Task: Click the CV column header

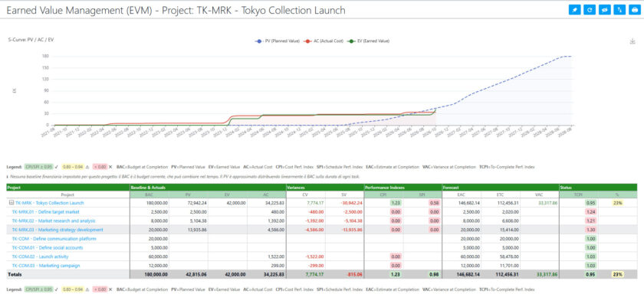Action: (x=306, y=194)
